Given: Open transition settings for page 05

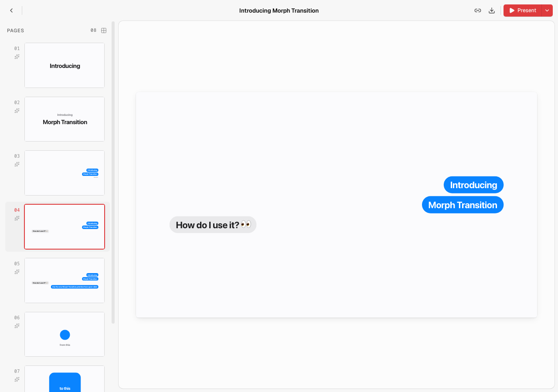Looking at the screenshot, I should click(x=17, y=272).
